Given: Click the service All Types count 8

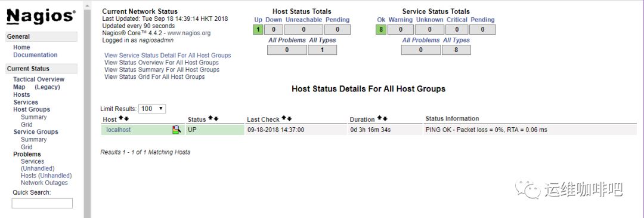Looking at the screenshot, I should (x=456, y=50).
